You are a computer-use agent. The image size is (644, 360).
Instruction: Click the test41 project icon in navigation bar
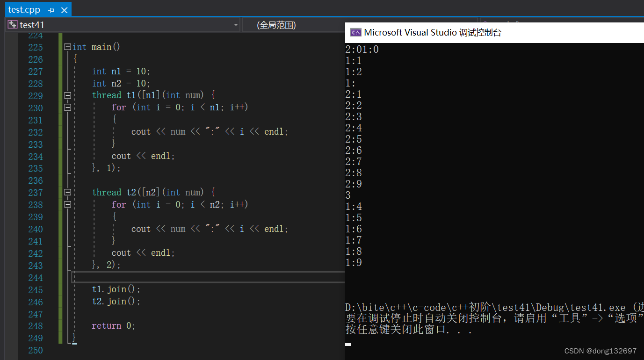pyautogui.click(x=13, y=25)
